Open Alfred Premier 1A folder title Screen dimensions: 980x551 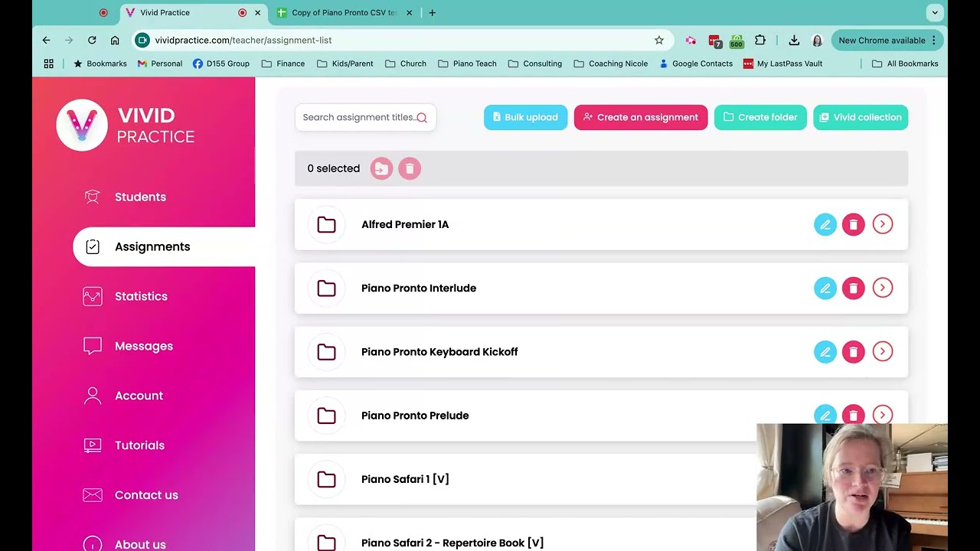point(405,224)
